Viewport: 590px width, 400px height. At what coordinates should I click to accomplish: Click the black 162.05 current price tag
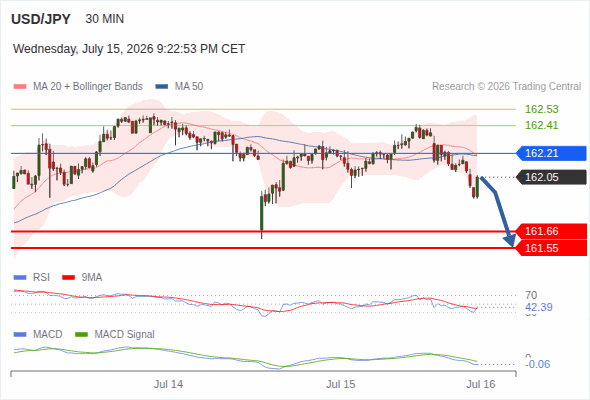pyautogui.click(x=551, y=177)
